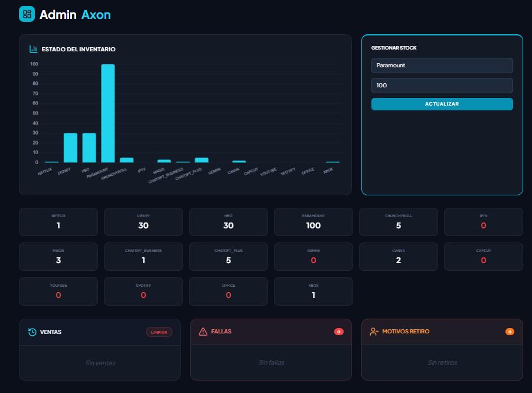Select the ChatGPT_Plus stock card
The image size is (532, 393).
click(229, 257)
